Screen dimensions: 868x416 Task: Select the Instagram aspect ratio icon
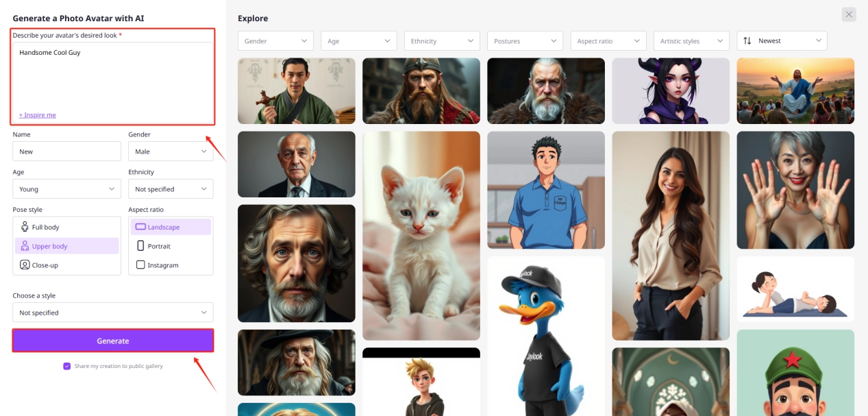pos(140,265)
